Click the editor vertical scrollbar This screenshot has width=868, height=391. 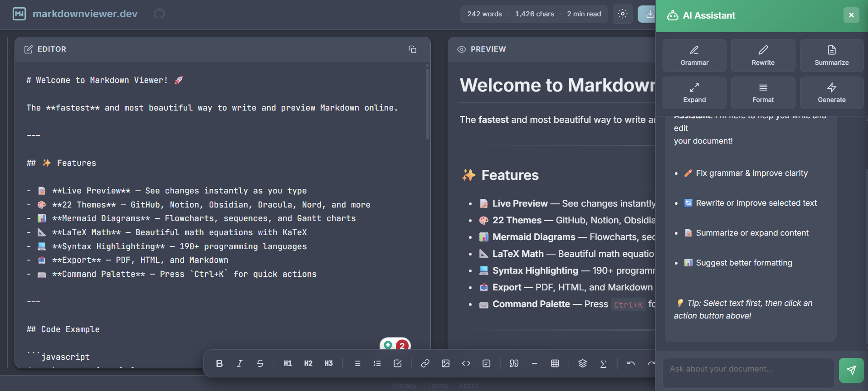[427, 103]
